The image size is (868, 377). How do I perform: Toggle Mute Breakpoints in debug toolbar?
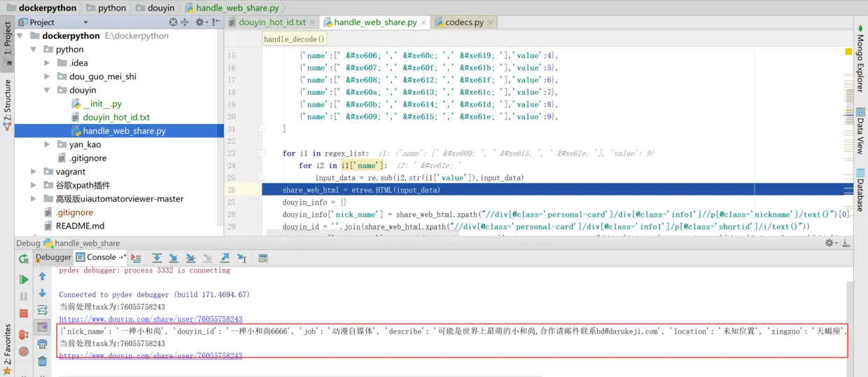tap(24, 351)
